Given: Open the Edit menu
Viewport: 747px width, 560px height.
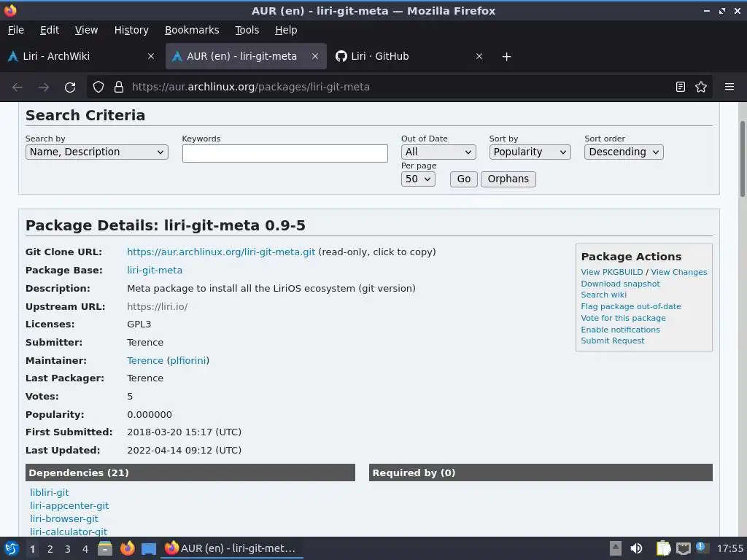Looking at the screenshot, I should coord(50,30).
